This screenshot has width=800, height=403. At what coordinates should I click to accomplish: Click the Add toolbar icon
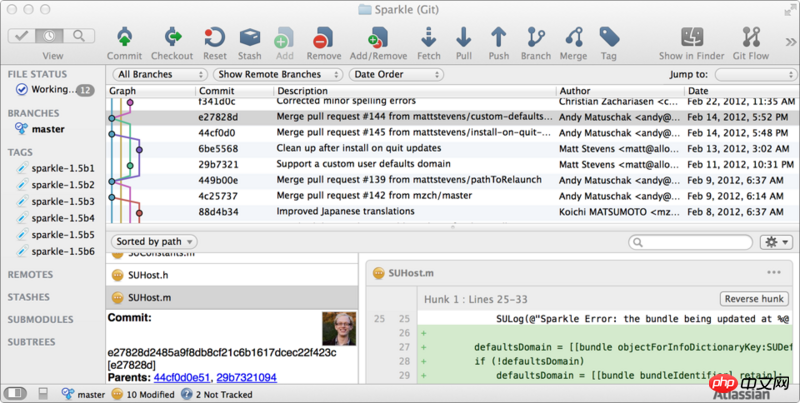click(x=284, y=38)
